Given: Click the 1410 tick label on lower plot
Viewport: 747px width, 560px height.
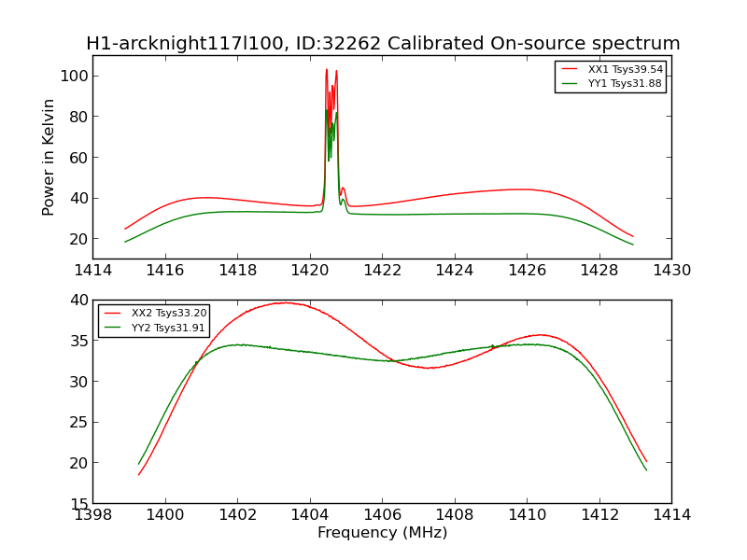Looking at the screenshot, I should point(527,515).
